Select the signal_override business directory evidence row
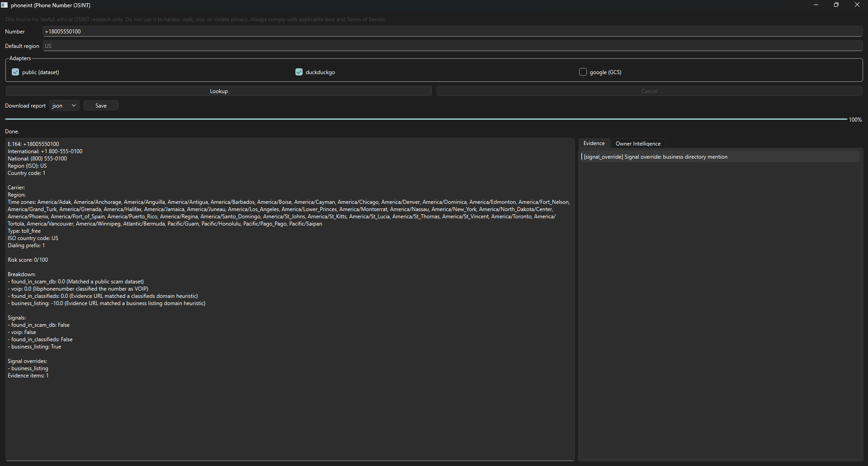The width and height of the screenshot is (868, 466). tap(720, 157)
